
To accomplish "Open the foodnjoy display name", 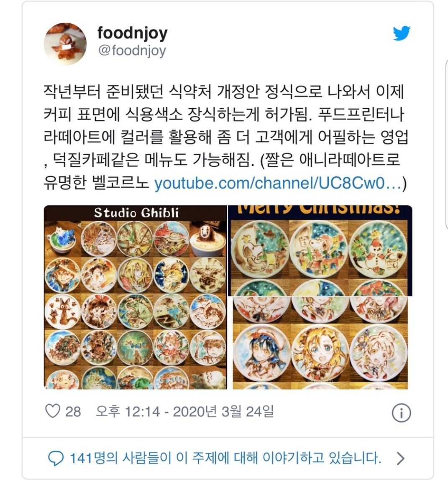I will (x=133, y=33).
